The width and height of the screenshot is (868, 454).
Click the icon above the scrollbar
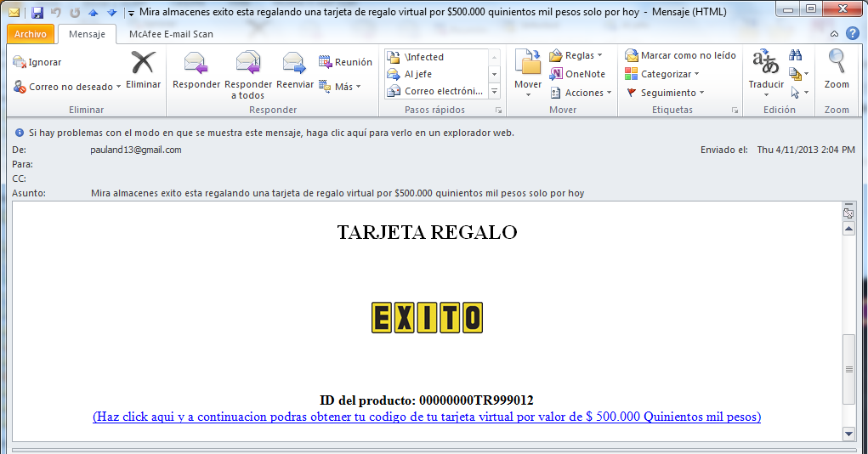[x=848, y=213]
